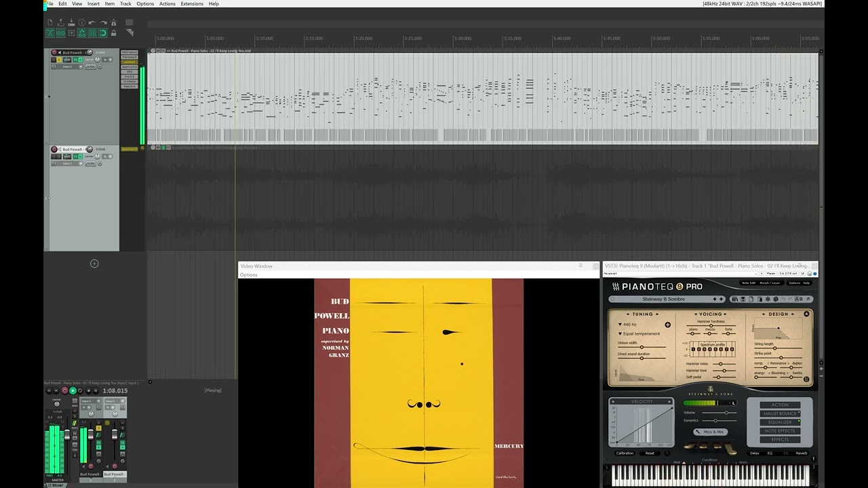The image size is (868, 488).
Task: Adjust mixer channel 1 volume fader
Action: (91, 434)
